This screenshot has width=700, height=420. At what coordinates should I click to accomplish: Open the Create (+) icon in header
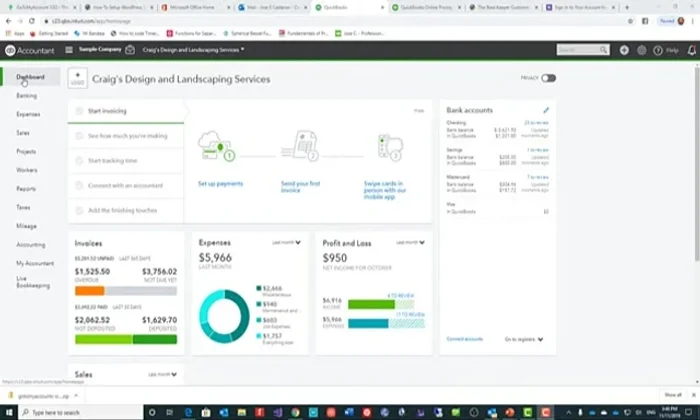coord(624,49)
